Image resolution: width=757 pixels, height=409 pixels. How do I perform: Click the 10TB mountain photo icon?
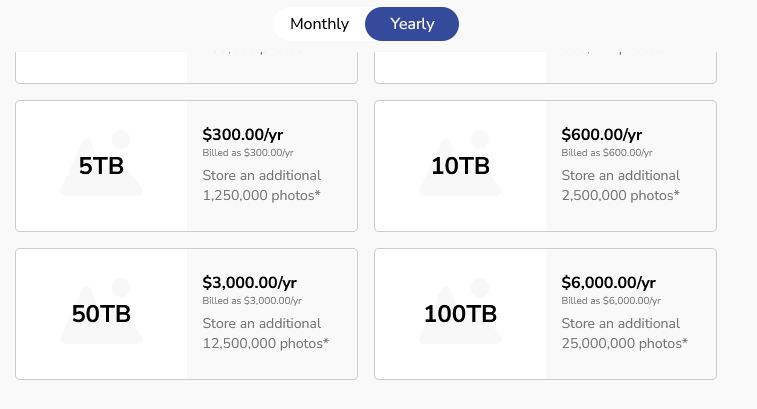coord(460,163)
